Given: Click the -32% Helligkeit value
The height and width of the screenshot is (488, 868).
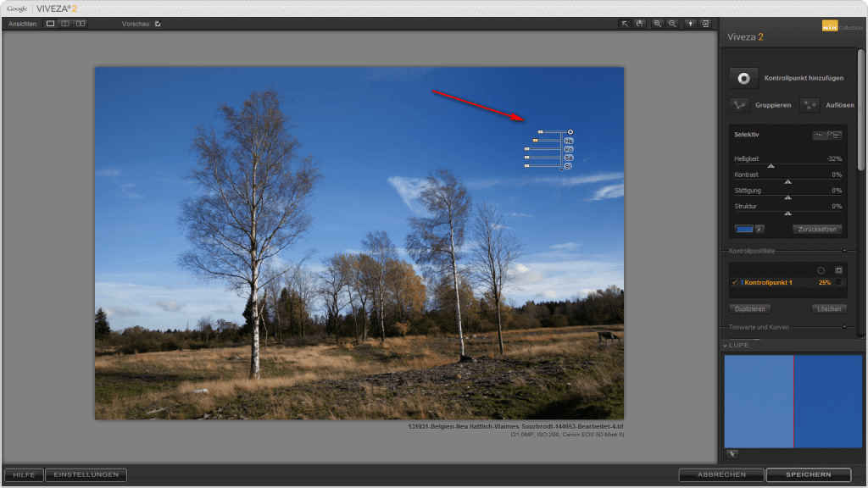Looking at the screenshot, I should [x=834, y=158].
